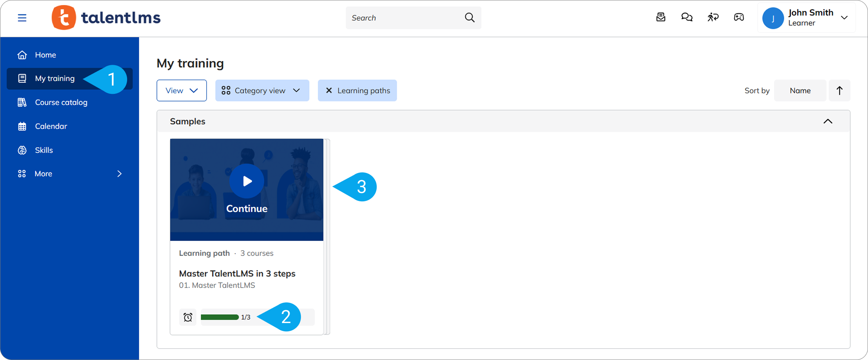The width and height of the screenshot is (868, 360).
Task: Expand the Category view dropdown
Action: tap(262, 90)
